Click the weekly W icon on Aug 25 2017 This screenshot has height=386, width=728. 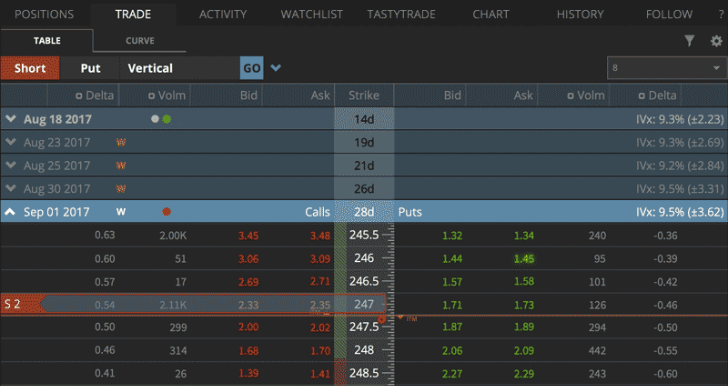point(121,165)
